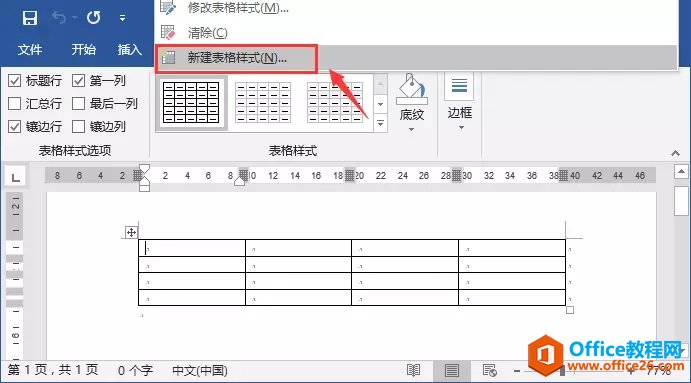Click the right indent marker near ruler 8
This screenshot has height=383, width=691.
click(239, 180)
